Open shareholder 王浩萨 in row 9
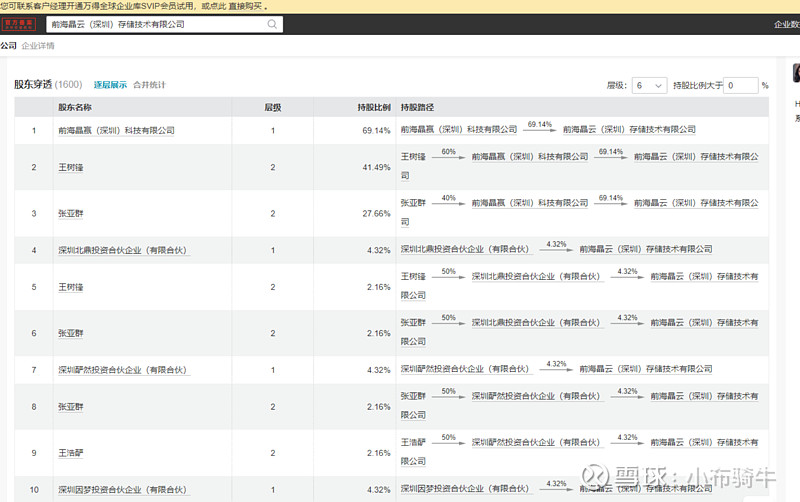The width and height of the screenshot is (800, 502). pos(72,453)
